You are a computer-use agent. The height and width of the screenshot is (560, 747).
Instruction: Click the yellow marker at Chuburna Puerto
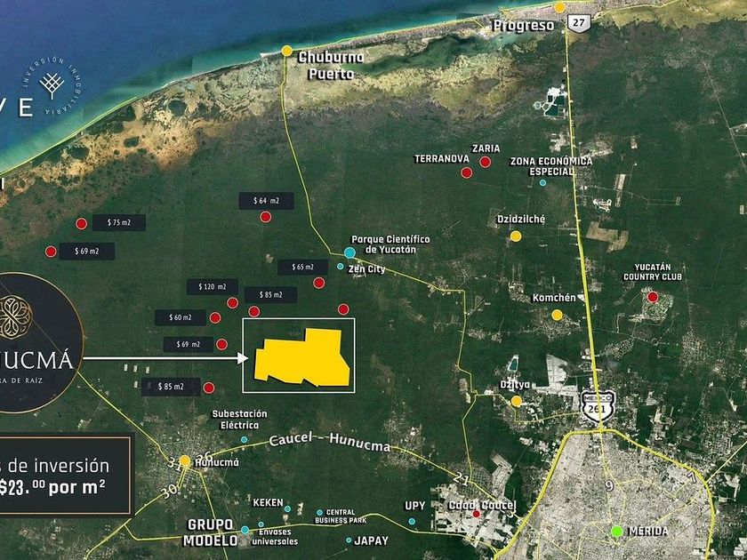(286, 51)
